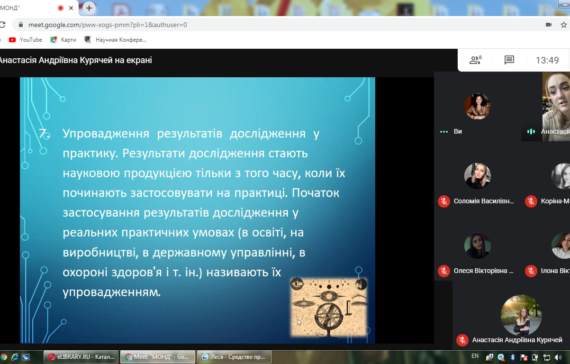This screenshot has height=364, width=570.
Task: Open the YouTube bookmark
Action: 25,40
